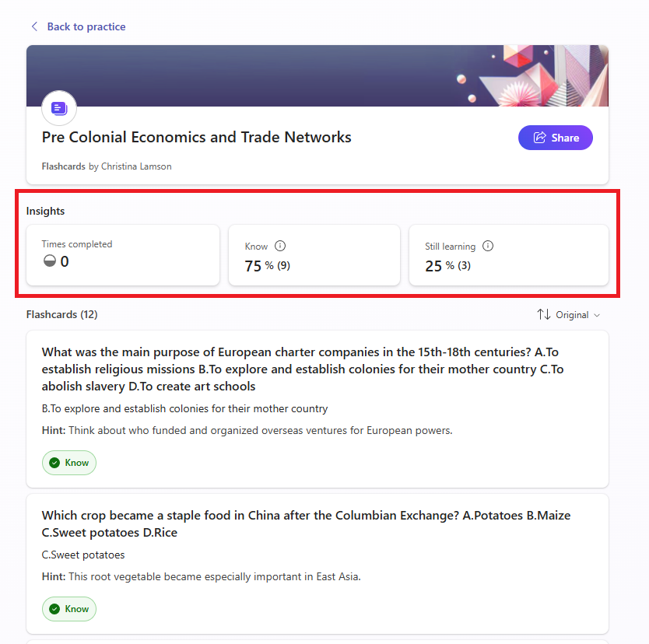Screen dimensions: 649x644
Task: Expand the Original sort order chevron
Action: point(597,315)
